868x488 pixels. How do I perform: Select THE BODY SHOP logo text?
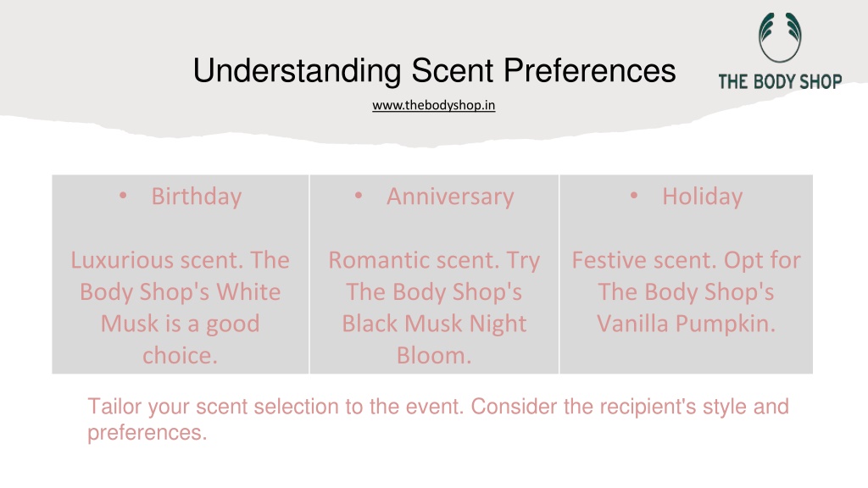780,82
